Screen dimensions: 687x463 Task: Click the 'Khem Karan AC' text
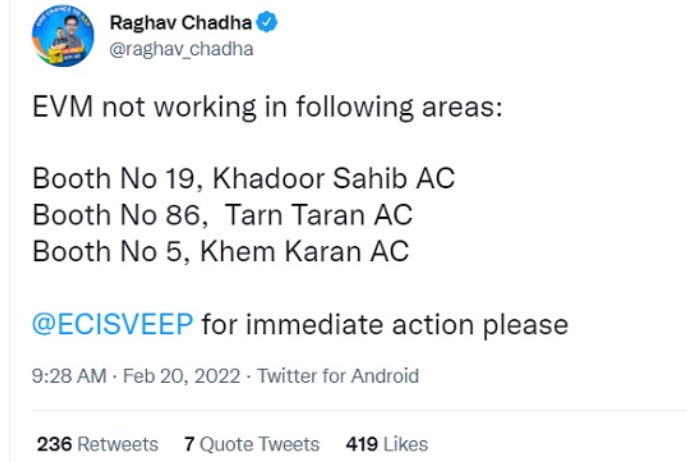click(305, 251)
